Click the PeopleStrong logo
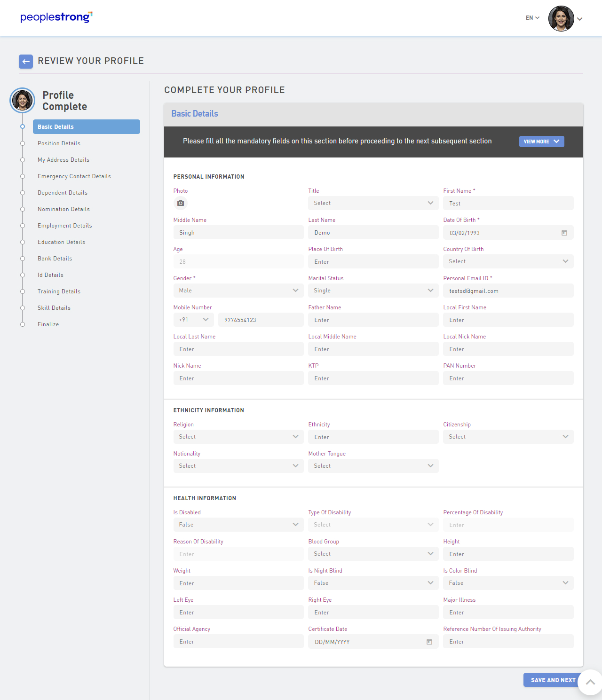Image resolution: width=602 pixels, height=700 pixels. [x=56, y=17]
